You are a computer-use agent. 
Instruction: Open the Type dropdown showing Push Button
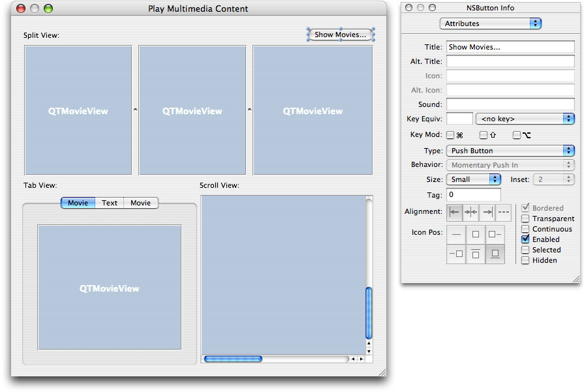click(x=510, y=151)
